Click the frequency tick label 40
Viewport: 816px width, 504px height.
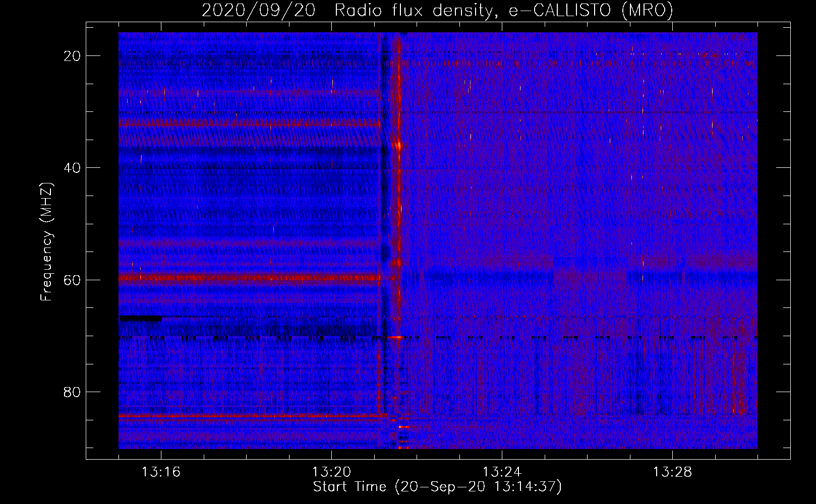pos(72,168)
